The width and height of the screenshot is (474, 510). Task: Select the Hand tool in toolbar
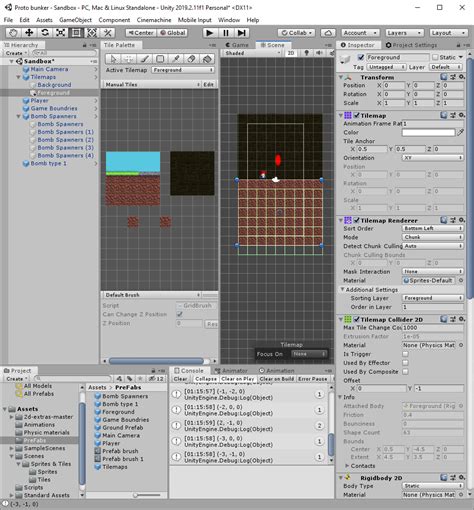[x=13, y=33]
